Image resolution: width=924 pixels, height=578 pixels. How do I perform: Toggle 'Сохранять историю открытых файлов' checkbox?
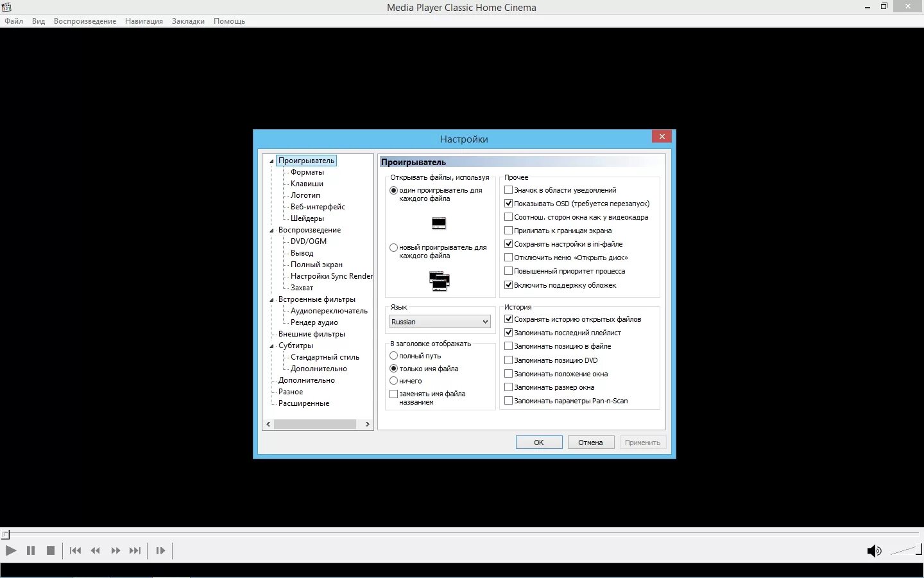(x=509, y=319)
